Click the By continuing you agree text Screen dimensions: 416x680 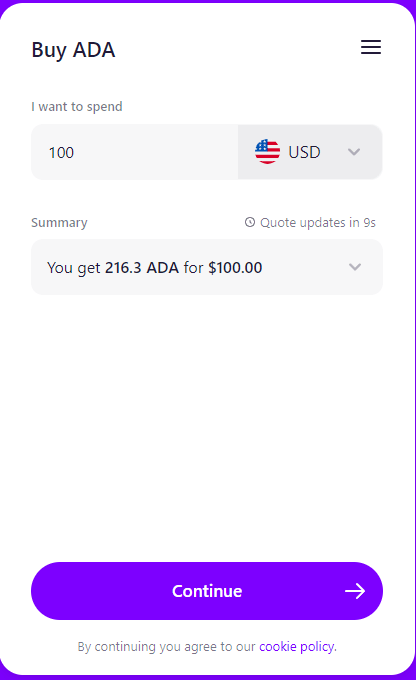(167, 647)
